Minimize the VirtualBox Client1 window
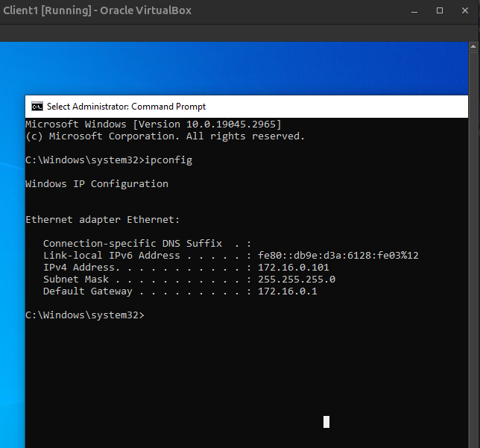Image resolution: width=480 pixels, height=448 pixels. [414, 10]
